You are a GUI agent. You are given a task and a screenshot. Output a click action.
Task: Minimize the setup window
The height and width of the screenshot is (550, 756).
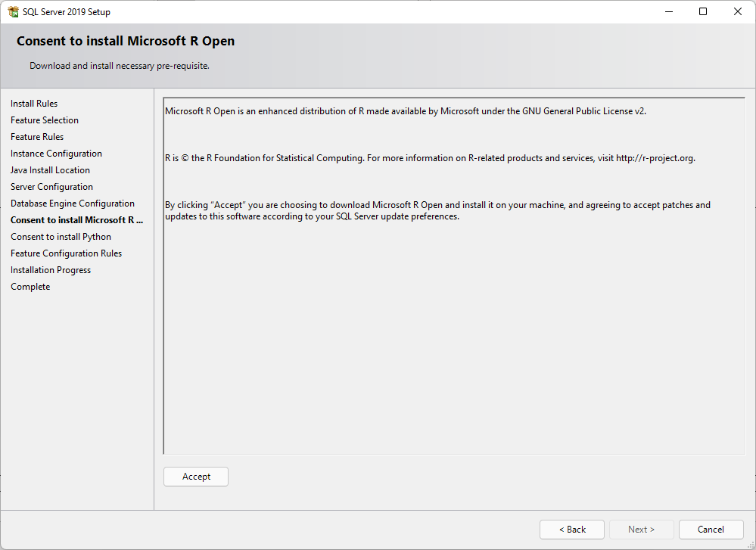(669, 11)
